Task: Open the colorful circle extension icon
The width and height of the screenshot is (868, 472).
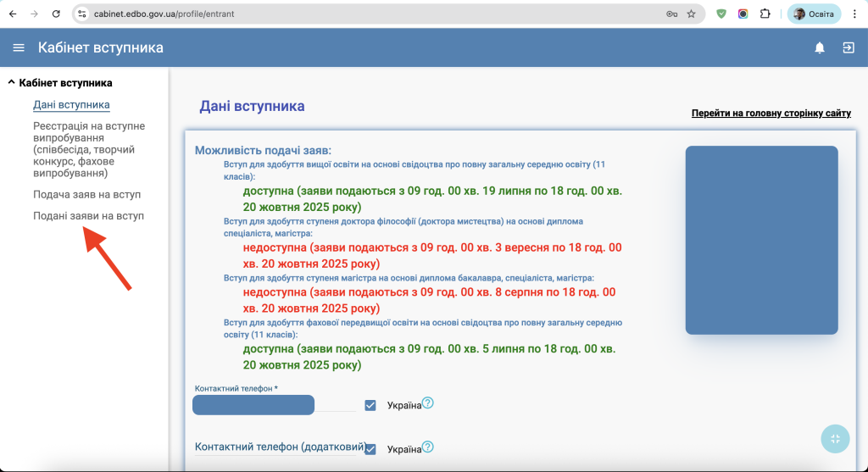Action: point(743,14)
